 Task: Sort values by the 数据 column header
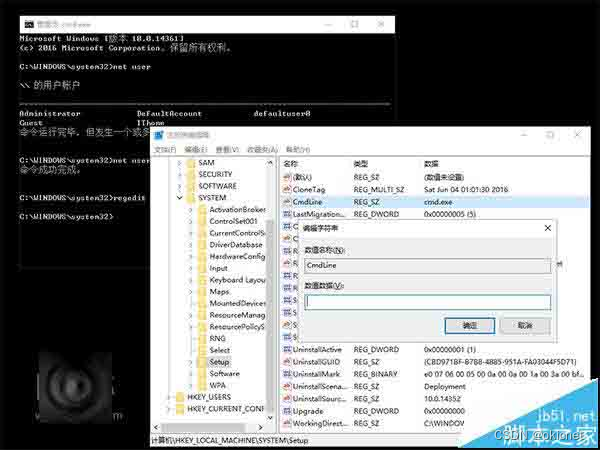(x=431, y=164)
